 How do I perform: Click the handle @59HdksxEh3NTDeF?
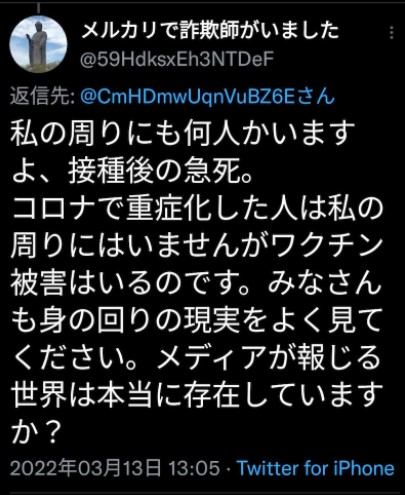click(x=177, y=60)
